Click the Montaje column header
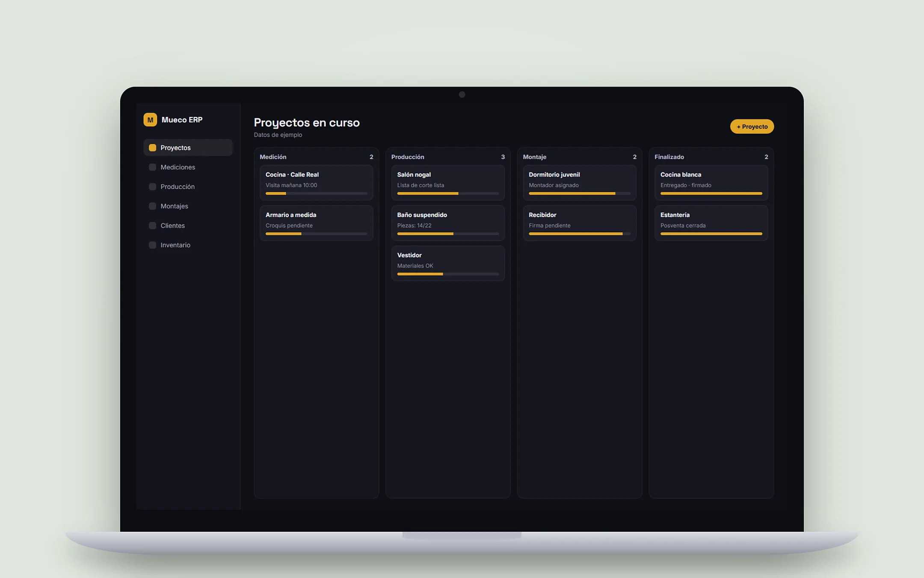The width and height of the screenshot is (924, 578). [534, 157]
